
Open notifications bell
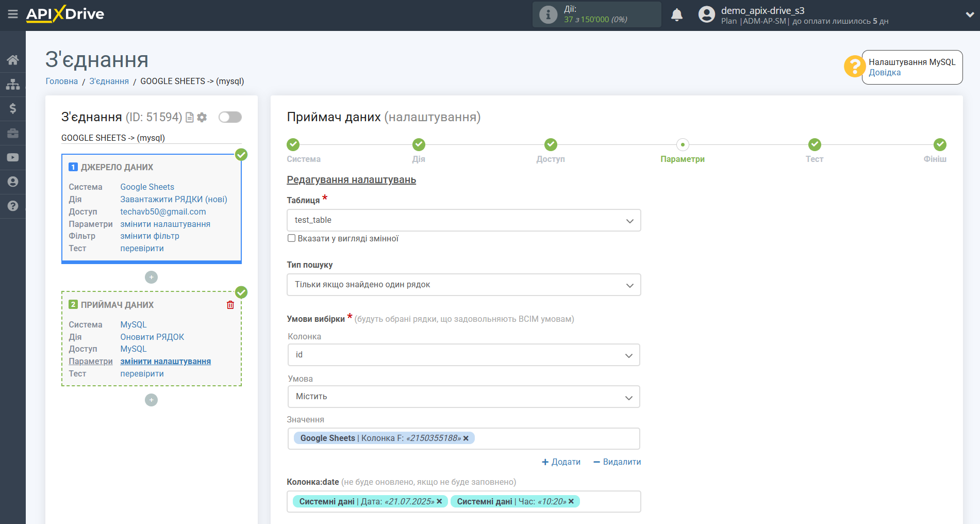[677, 14]
